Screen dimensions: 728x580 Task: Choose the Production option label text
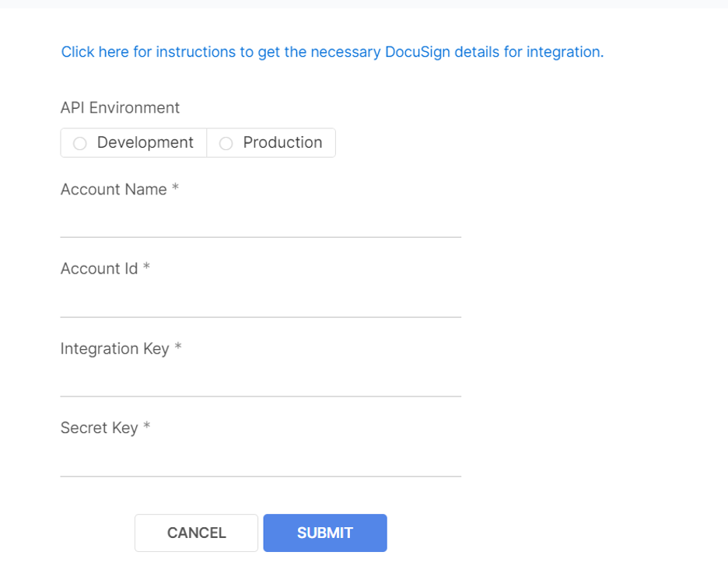[282, 142]
